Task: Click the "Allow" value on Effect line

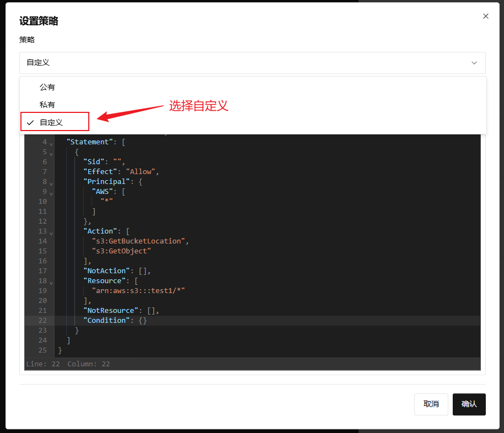Action: (x=141, y=172)
